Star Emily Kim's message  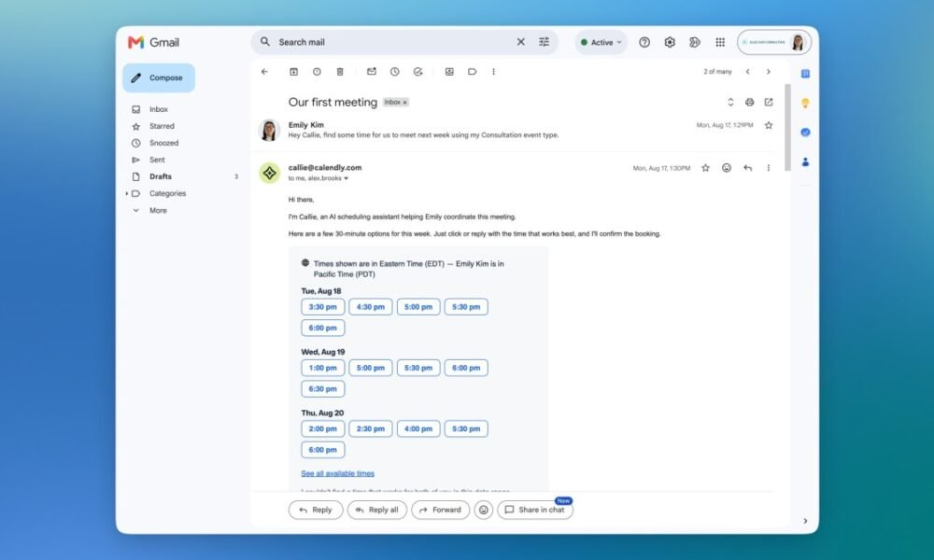pyautogui.click(x=769, y=126)
